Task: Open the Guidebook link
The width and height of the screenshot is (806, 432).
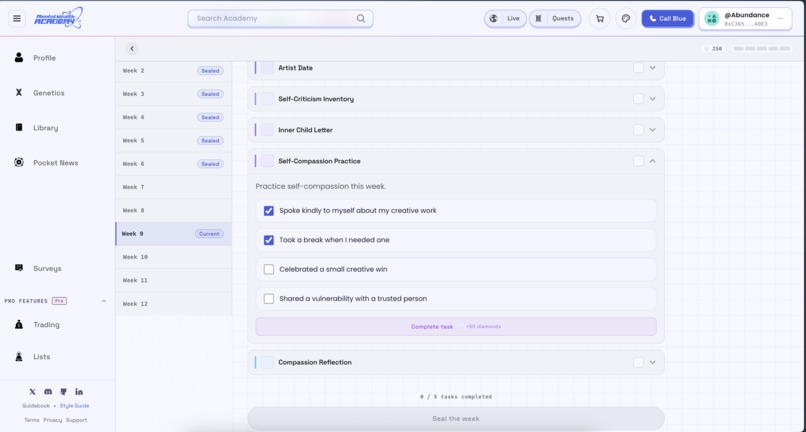Action: 36,406
